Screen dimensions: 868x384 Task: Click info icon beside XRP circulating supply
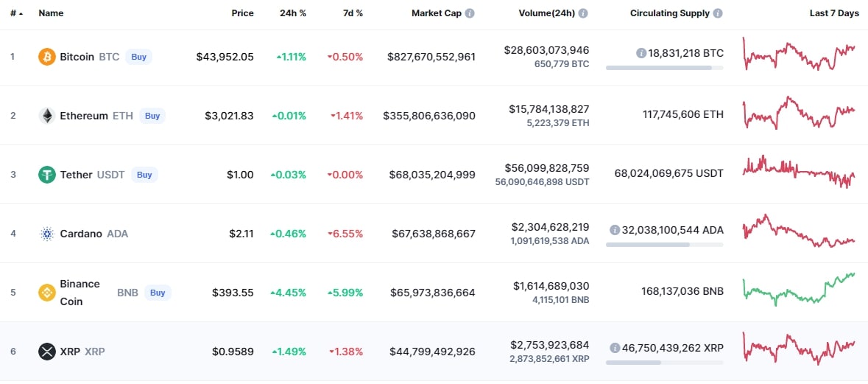615,348
